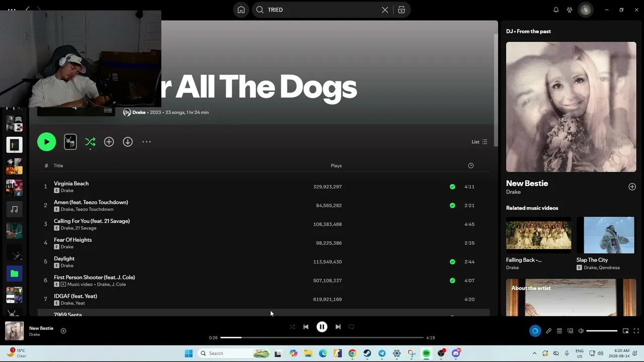Open the Spotify app menu (three dots)
Viewport: 644px width, 362px height.
coord(12,10)
